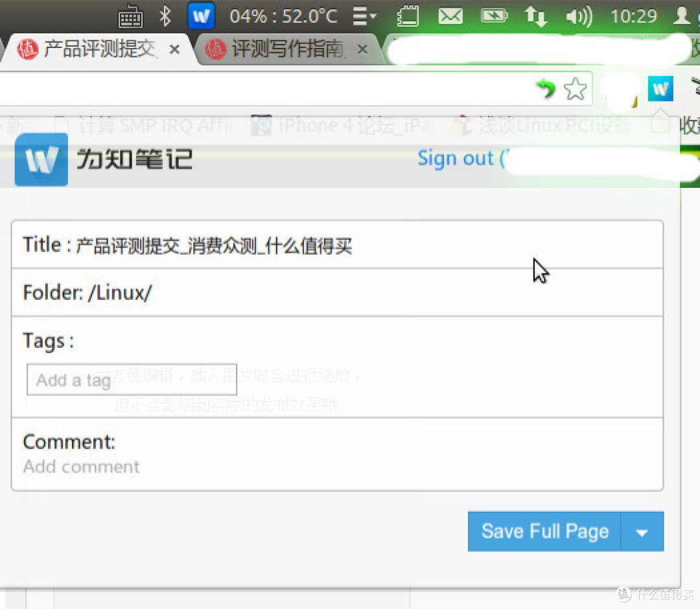The image size is (700, 609).
Task: Open the sound volume indicator
Action: coord(579,17)
